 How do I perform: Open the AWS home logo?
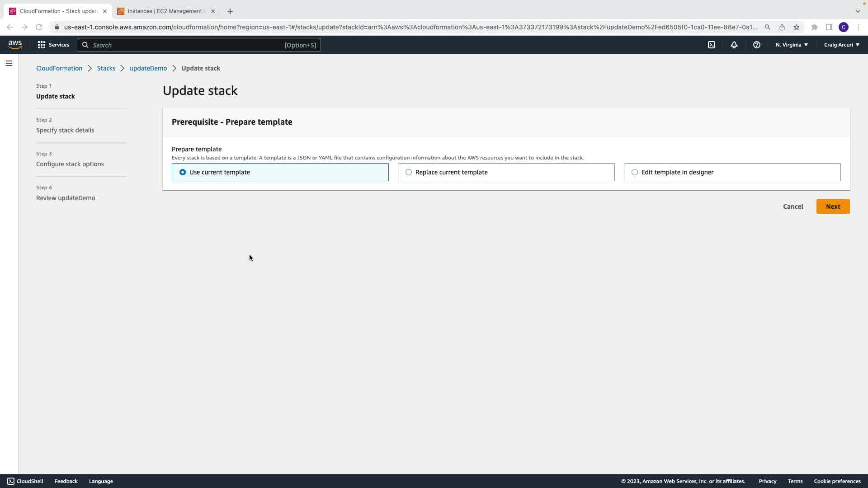coord(15,45)
